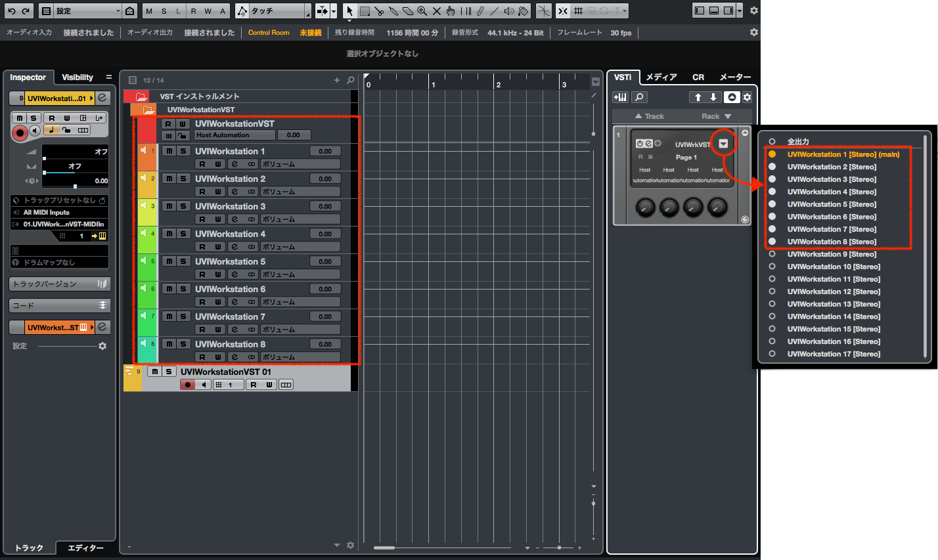Solo the UVIWorkstation 8 track
Viewport: 938px width, 560px height.
183,344
